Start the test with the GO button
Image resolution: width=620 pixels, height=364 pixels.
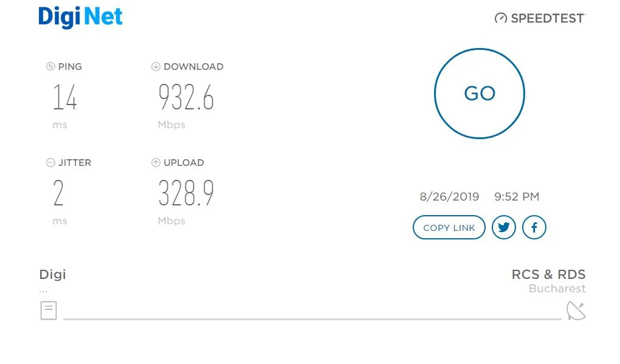point(479,94)
